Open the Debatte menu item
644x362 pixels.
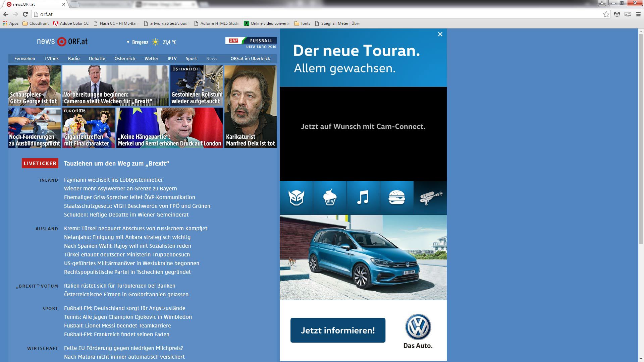[x=97, y=58]
